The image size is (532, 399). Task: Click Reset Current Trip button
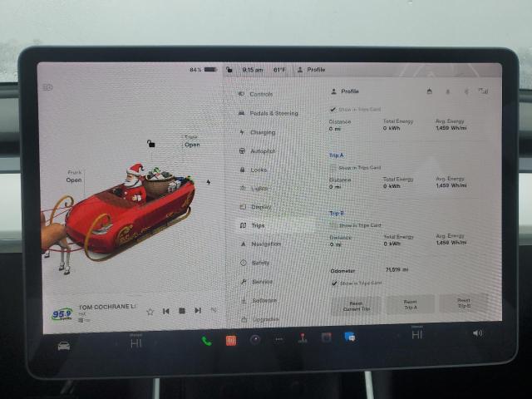pyautogui.click(x=356, y=306)
